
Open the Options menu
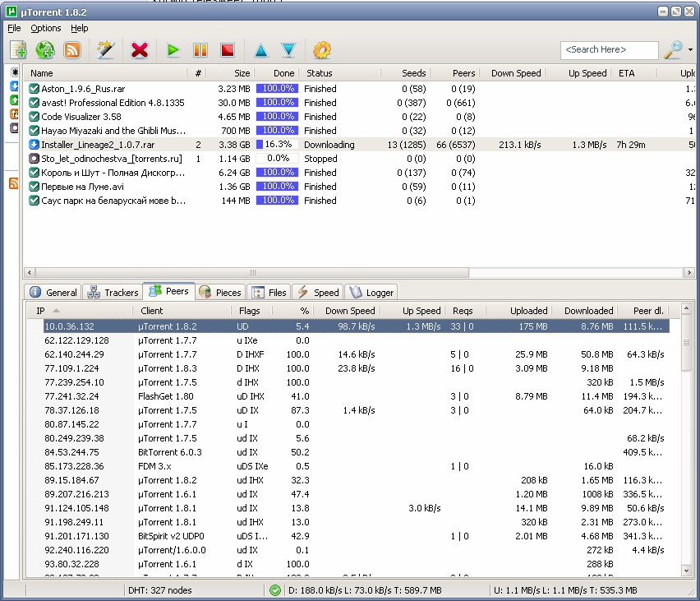pyautogui.click(x=46, y=28)
